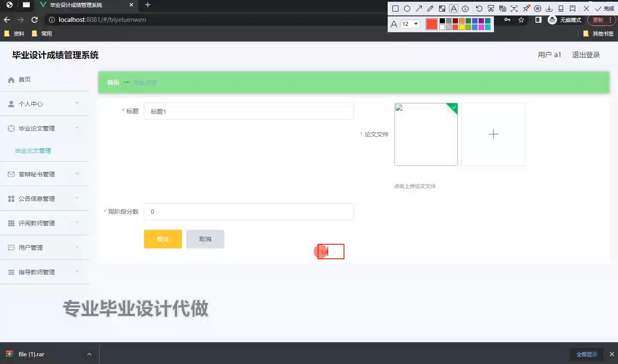Select the ellipse annotation tool

point(407,9)
